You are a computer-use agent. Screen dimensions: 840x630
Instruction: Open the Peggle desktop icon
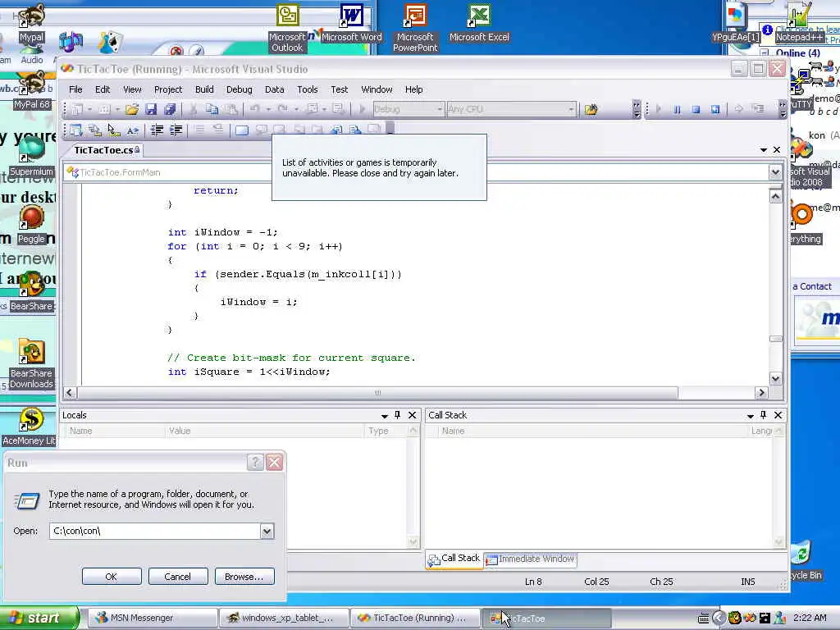tap(32, 225)
